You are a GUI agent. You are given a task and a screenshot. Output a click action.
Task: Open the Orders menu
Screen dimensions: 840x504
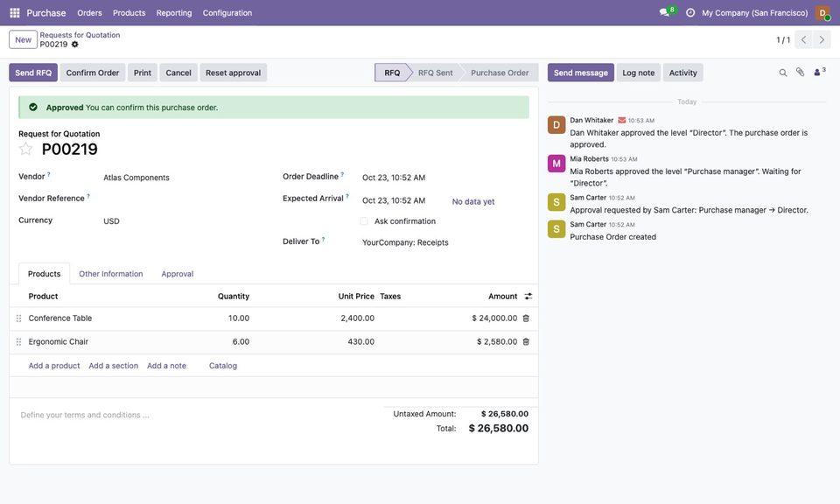pyautogui.click(x=89, y=13)
